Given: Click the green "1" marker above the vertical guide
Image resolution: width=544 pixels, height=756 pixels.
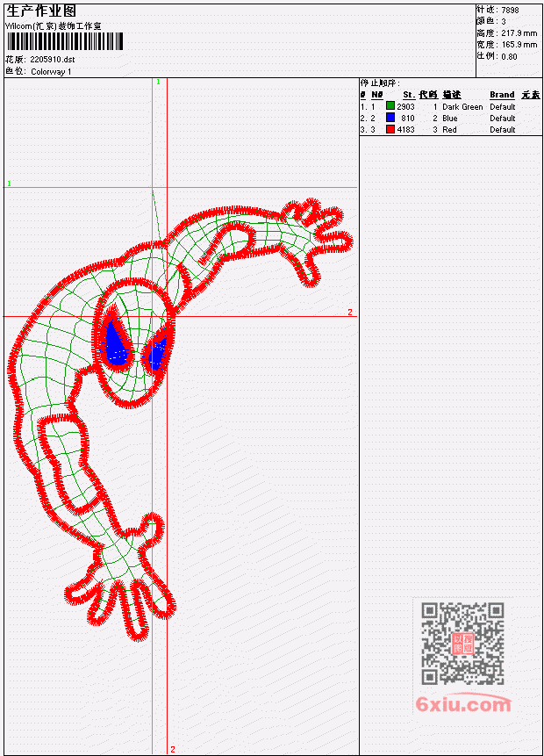Looking at the screenshot, I should [158, 82].
